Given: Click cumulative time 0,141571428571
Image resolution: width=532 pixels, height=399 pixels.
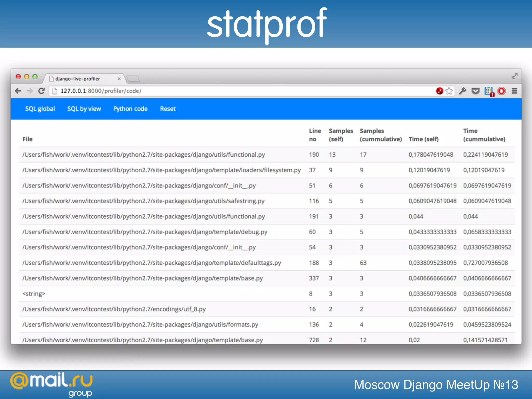Looking at the screenshot, I should click(x=485, y=340).
